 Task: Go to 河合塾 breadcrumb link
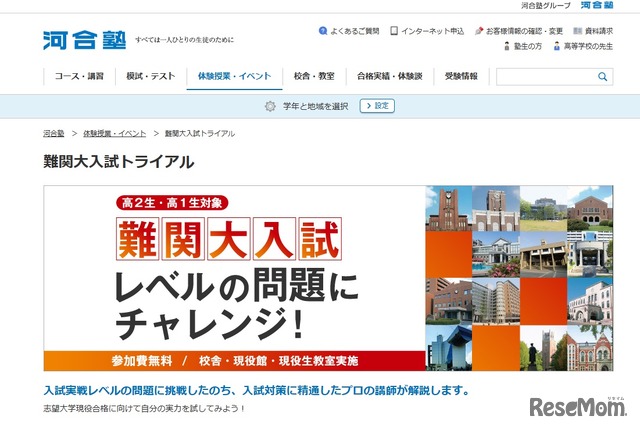pos(53,133)
